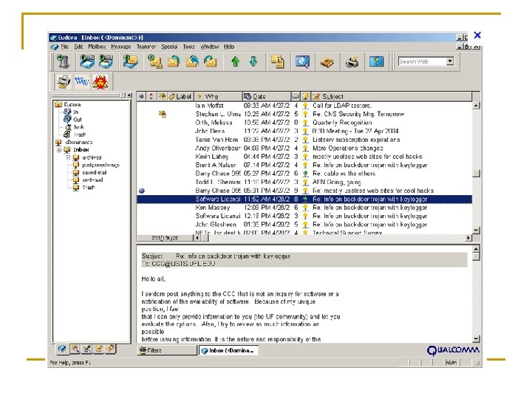Click the Attach File documents toolbar icon

(278, 61)
